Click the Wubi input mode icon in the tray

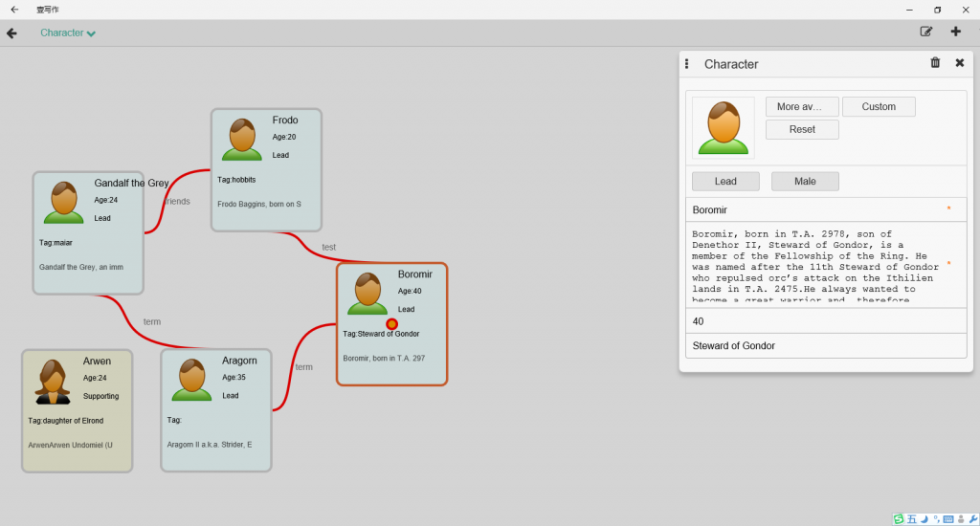pyautogui.click(x=912, y=519)
